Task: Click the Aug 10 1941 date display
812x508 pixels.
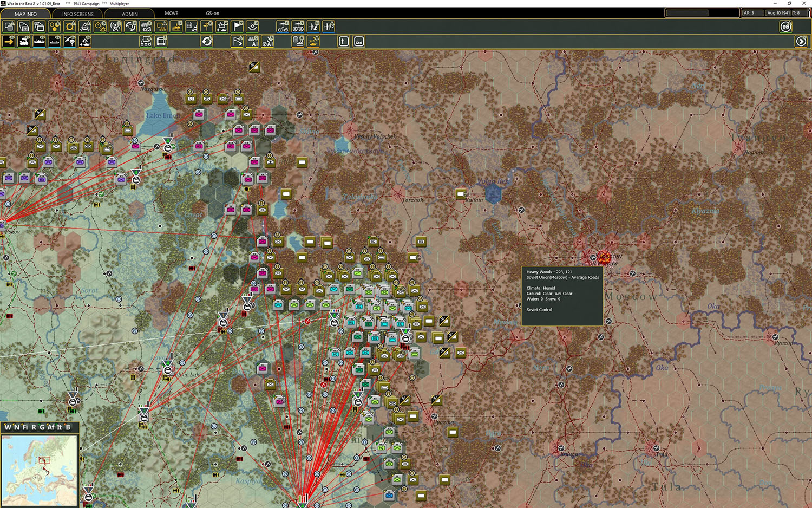Action: coord(778,13)
